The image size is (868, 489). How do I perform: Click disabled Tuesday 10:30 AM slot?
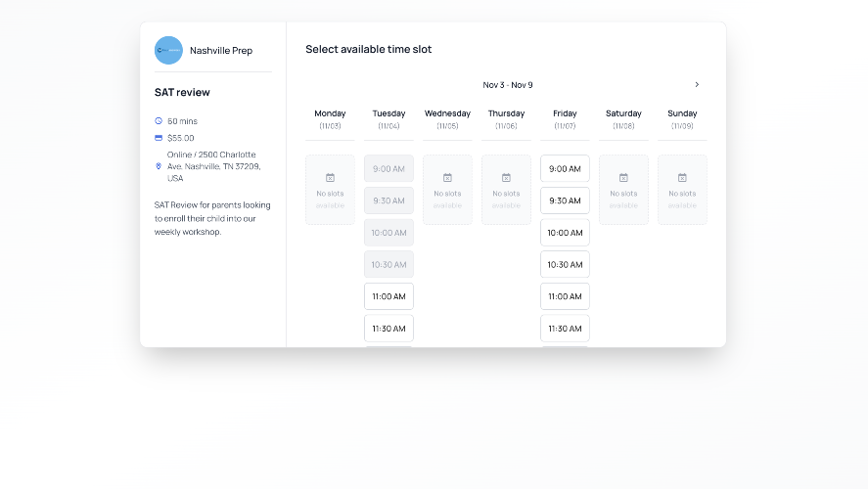(388, 264)
